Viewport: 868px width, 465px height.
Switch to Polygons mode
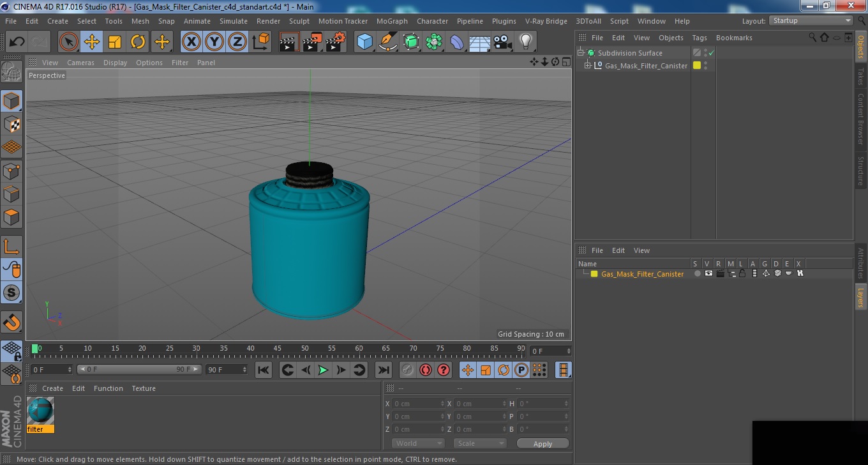click(11, 217)
